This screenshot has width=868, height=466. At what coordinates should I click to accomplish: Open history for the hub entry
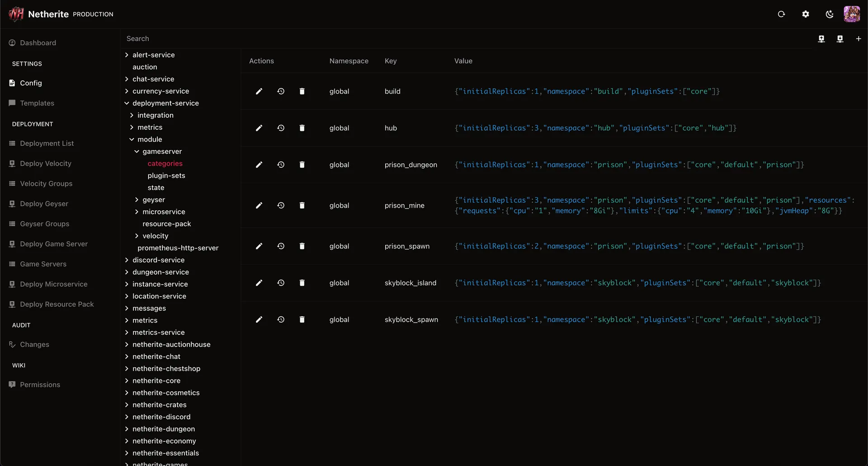pyautogui.click(x=281, y=128)
